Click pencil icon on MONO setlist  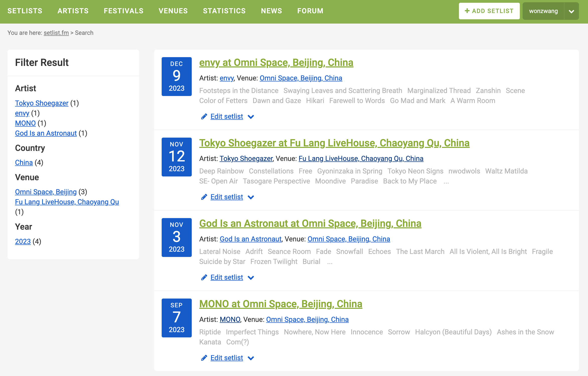coord(204,358)
